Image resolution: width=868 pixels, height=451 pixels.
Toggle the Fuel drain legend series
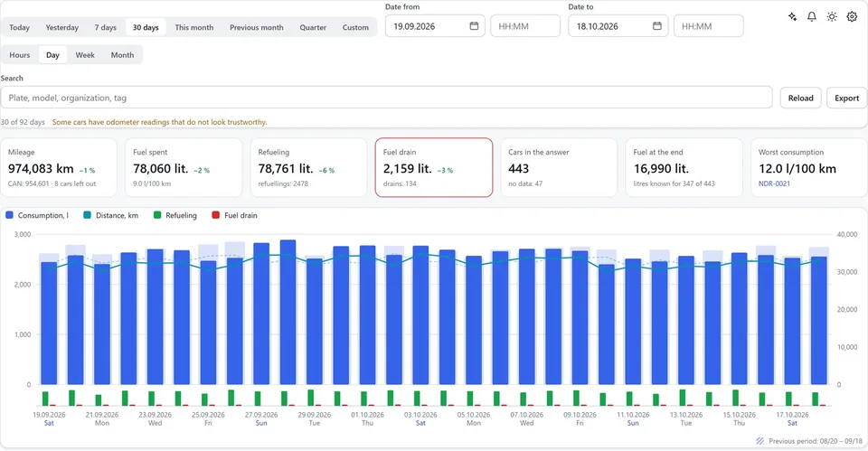(x=234, y=215)
